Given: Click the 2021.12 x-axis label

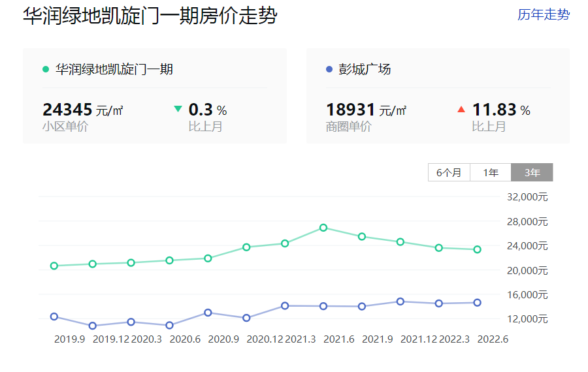Looking at the screenshot, I should click(x=419, y=339).
